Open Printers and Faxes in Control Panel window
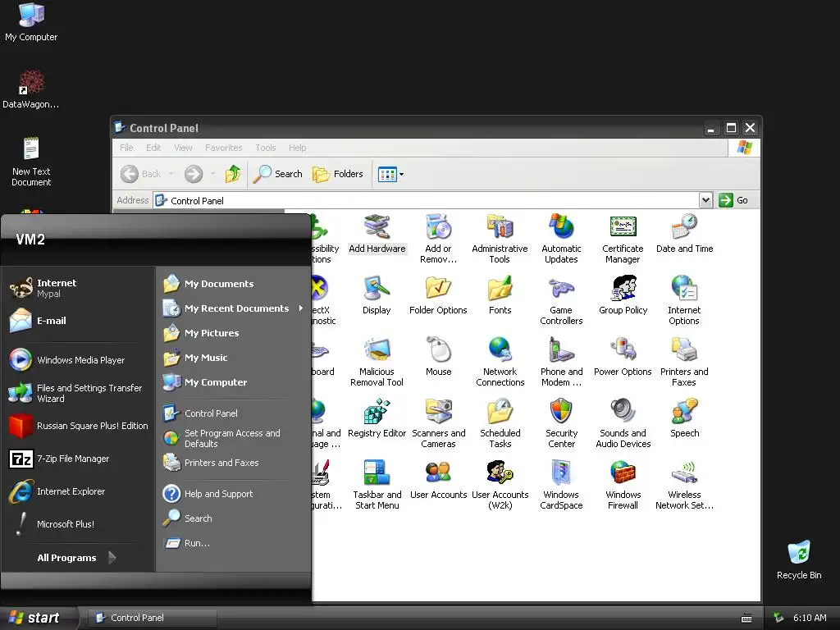Screen dimensions: 840x630 pos(684,362)
